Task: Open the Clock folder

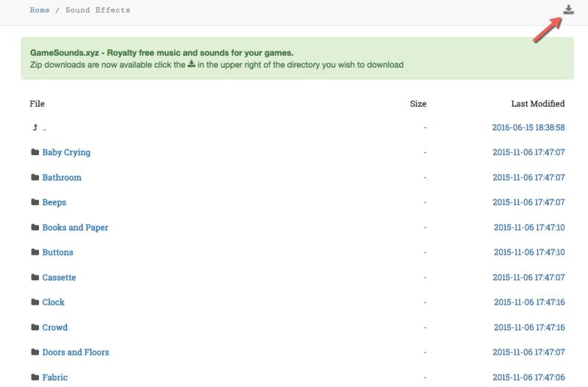Action: (x=53, y=302)
